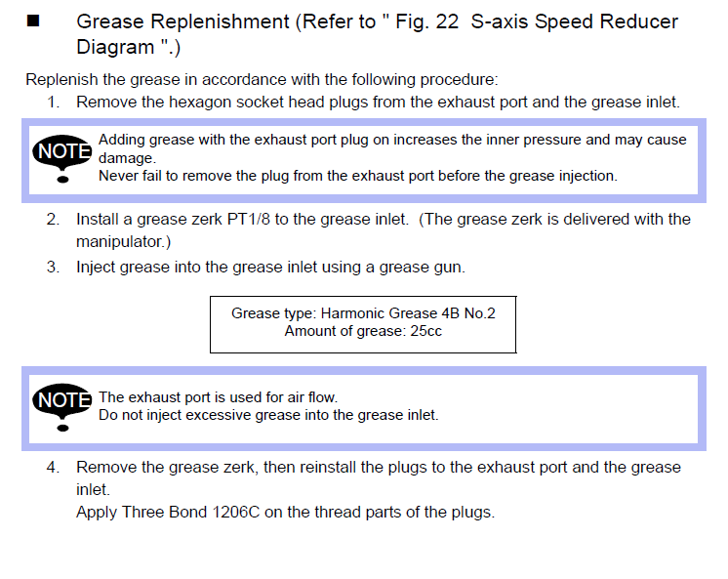Click the "Amount of grease: 25cc" line
This screenshot has width=728, height=579.
363,331
